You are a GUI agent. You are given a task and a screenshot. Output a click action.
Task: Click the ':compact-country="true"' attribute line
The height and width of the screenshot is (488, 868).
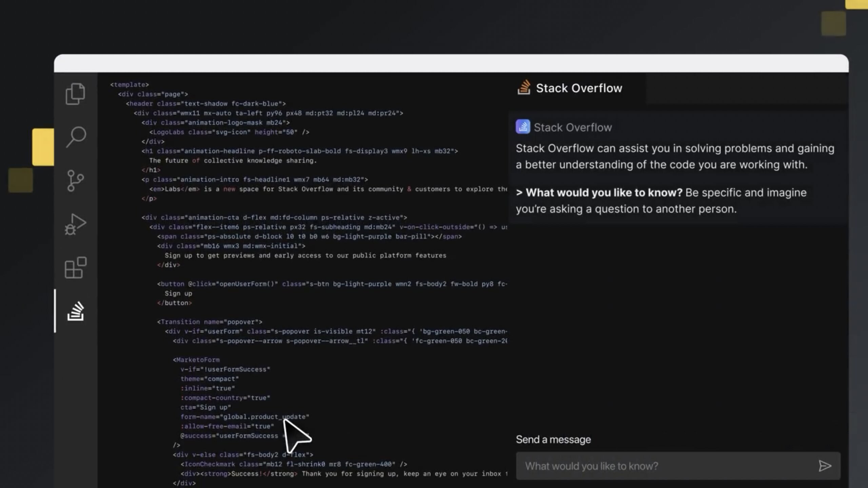(x=225, y=398)
